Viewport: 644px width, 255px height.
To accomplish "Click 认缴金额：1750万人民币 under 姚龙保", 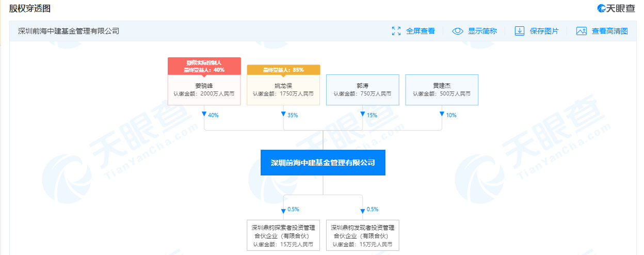I will click(x=283, y=94).
